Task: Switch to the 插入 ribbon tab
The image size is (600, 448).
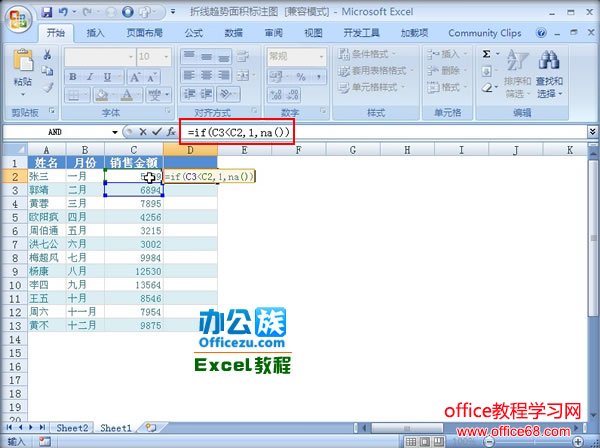Action: click(x=95, y=33)
